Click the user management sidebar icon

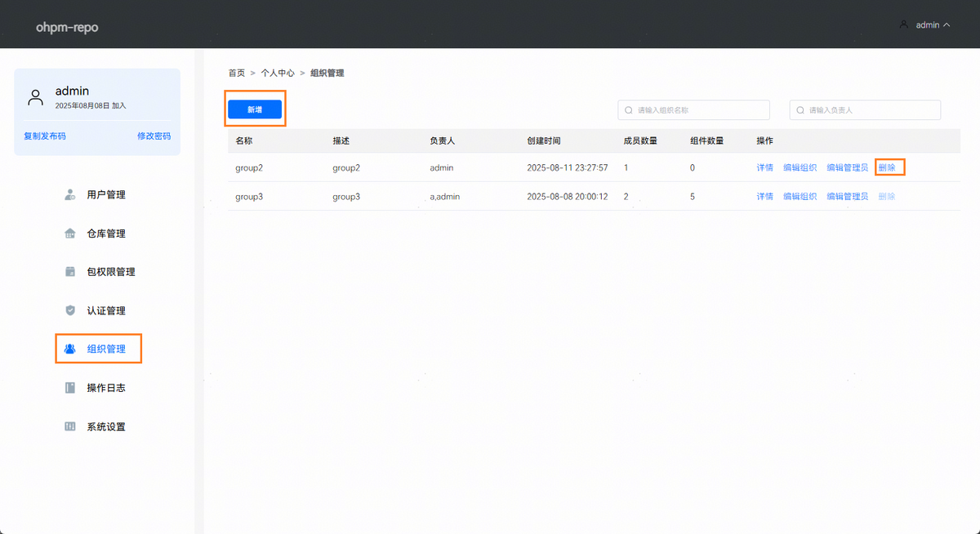click(x=70, y=195)
